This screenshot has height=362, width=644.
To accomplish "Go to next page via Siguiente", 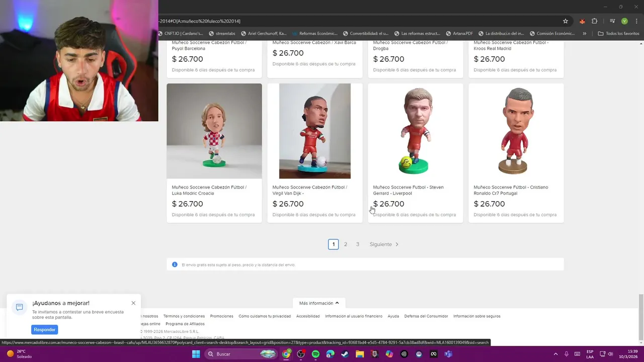I will coord(384,244).
